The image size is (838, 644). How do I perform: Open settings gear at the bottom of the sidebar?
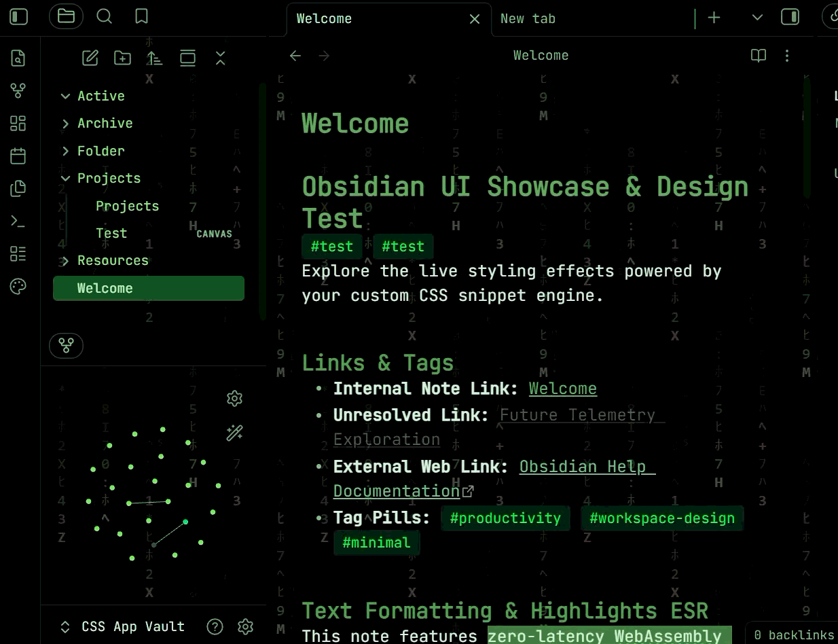point(245,626)
